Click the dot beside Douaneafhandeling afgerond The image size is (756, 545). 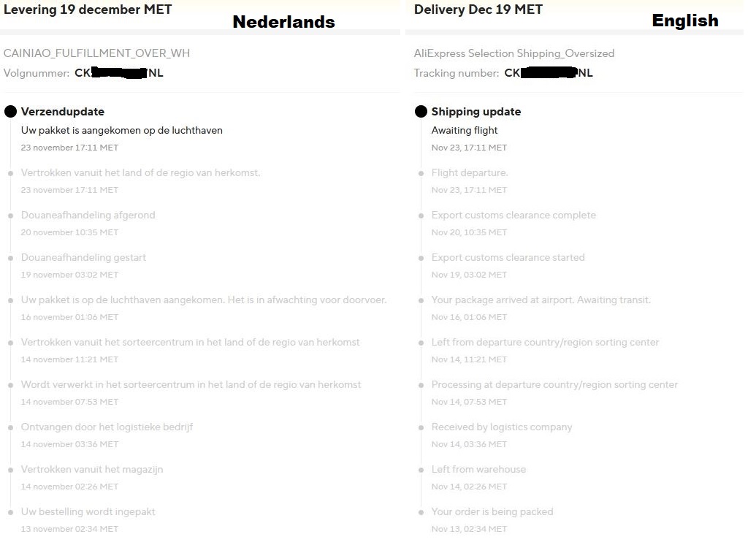click(11, 216)
